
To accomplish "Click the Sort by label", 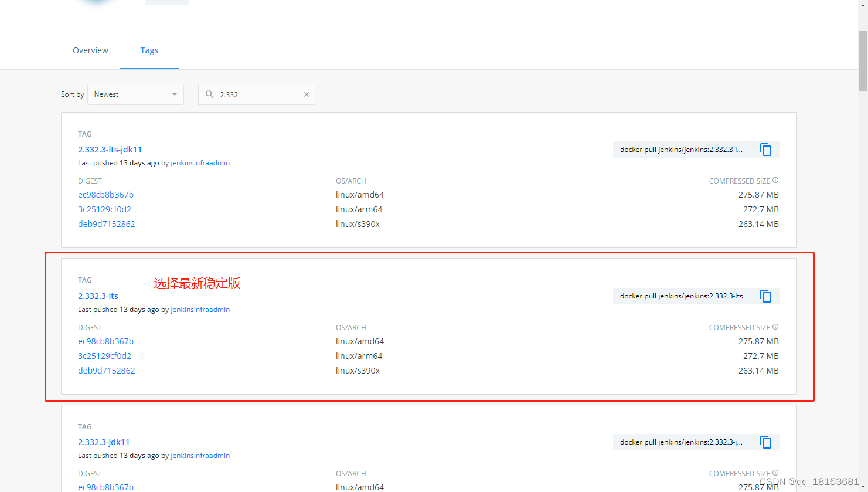I will pos(72,94).
